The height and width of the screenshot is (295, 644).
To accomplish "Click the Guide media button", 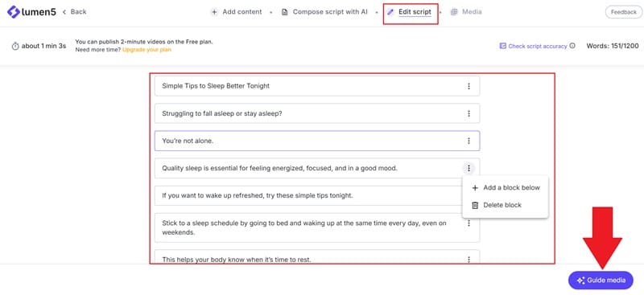I will click(x=601, y=281).
